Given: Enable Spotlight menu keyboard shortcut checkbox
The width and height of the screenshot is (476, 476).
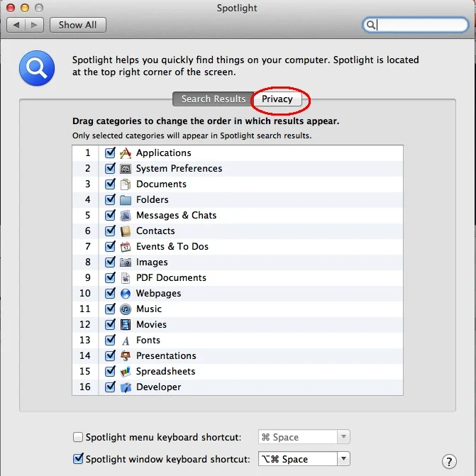Looking at the screenshot, I should pyautogui.click(x=78, y=437).
